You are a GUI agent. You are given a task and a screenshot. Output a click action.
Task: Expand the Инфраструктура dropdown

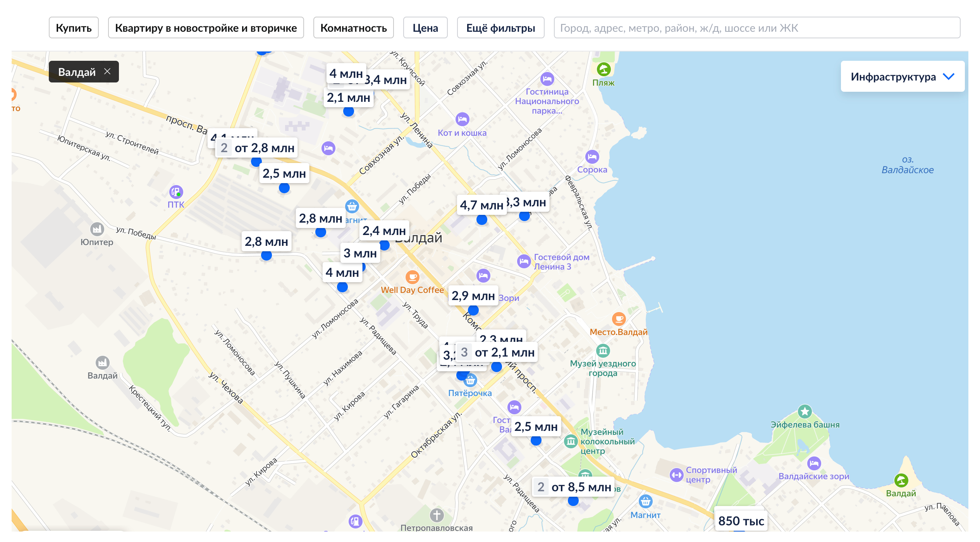[x=903, y=76]
